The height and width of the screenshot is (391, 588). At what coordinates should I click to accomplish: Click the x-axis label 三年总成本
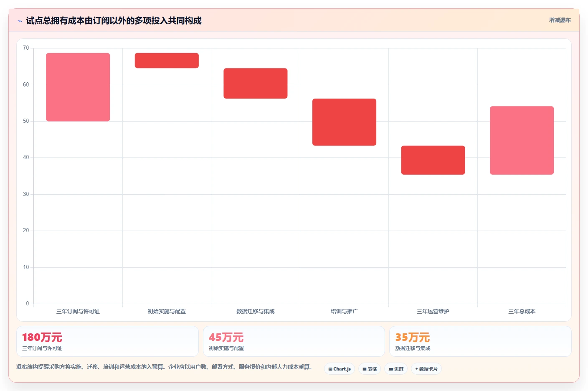point(522,311)
